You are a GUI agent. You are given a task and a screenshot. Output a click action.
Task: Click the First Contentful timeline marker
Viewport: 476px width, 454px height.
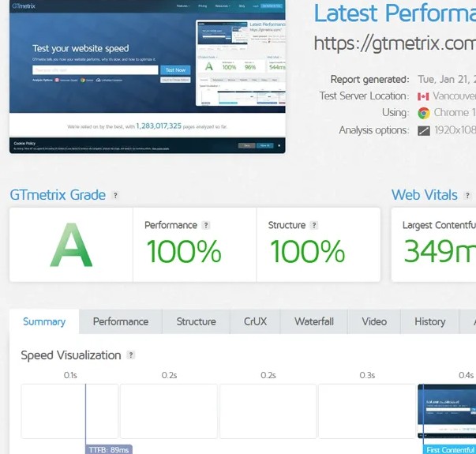point(450,449)
